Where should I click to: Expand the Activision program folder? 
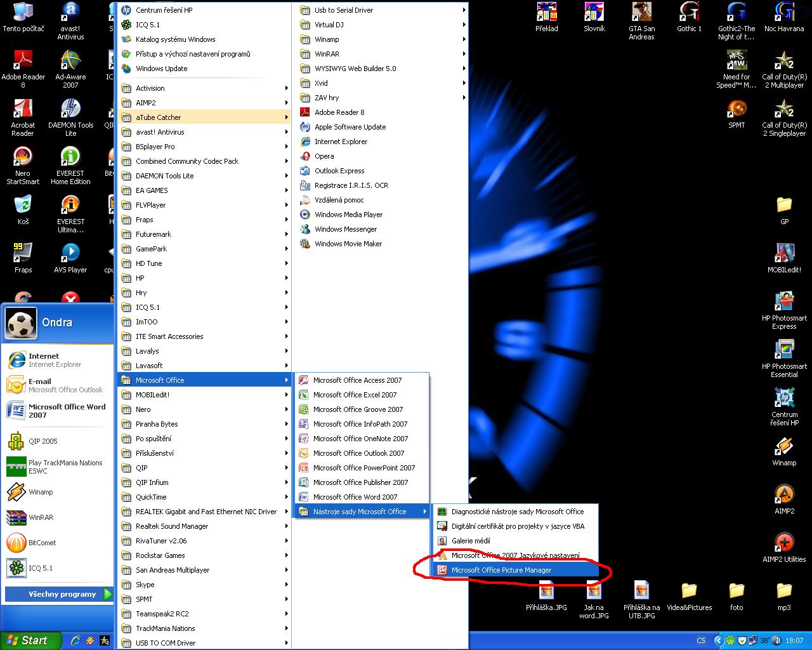[x=204, y=88]
